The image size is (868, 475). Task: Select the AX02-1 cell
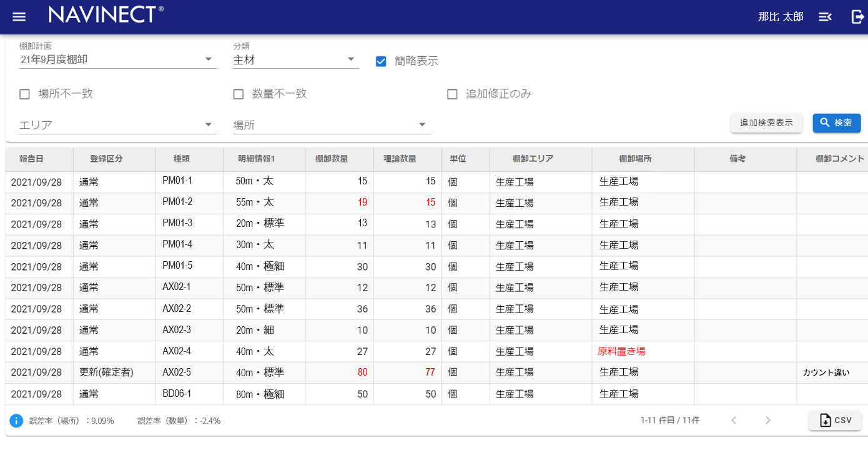click(189, 287)
